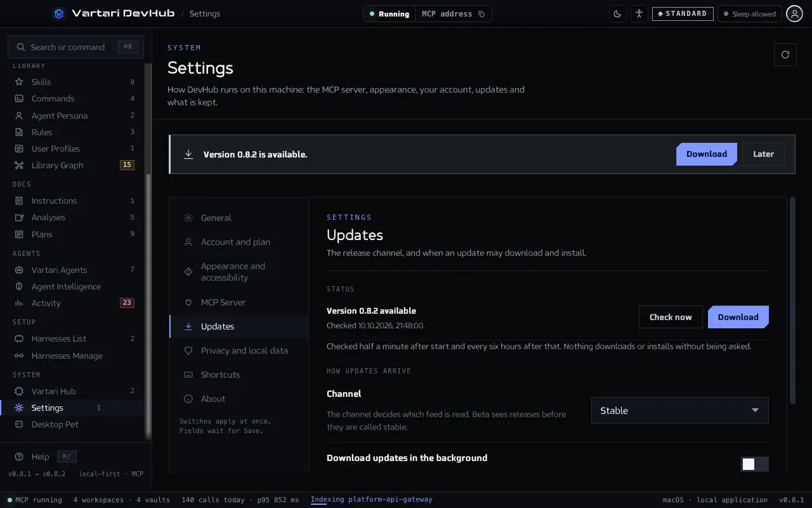Image resolution: width=812 pixels, height=508 pixels.
Task: Open the user account avatar menu
Action: click(794, 13)
